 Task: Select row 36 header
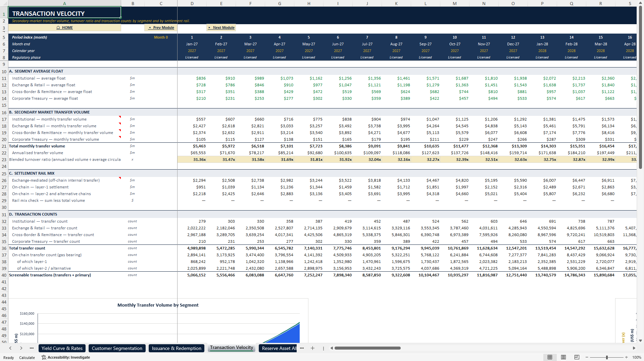pos(4,248)
